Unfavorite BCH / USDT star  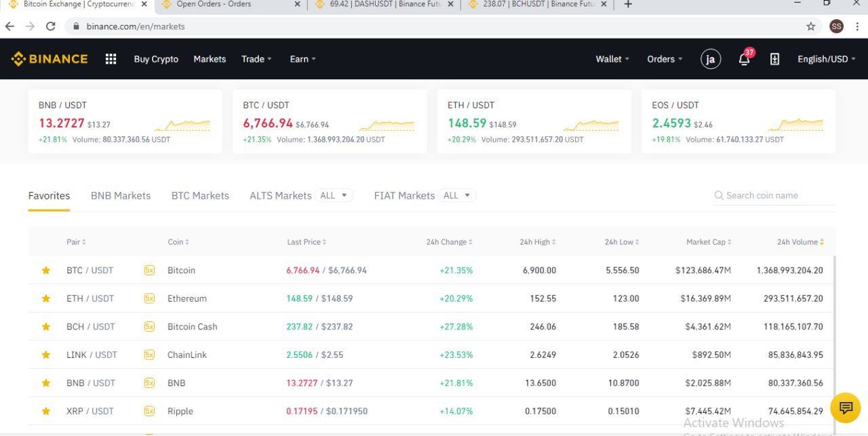[46, 327]
